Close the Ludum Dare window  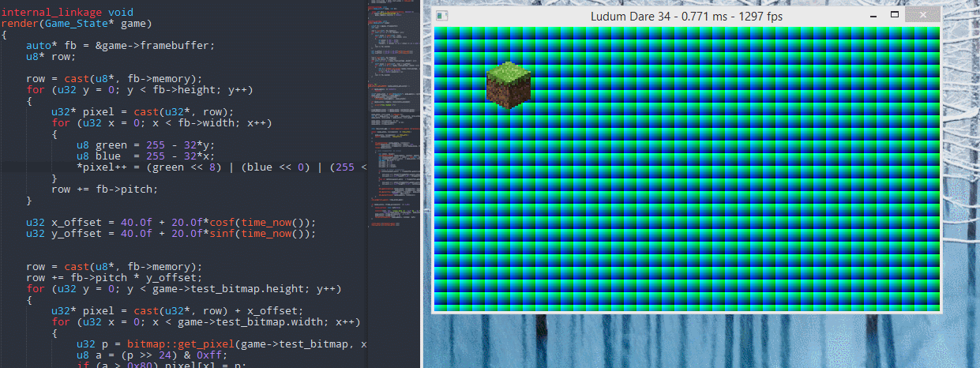tap(922, 15)
